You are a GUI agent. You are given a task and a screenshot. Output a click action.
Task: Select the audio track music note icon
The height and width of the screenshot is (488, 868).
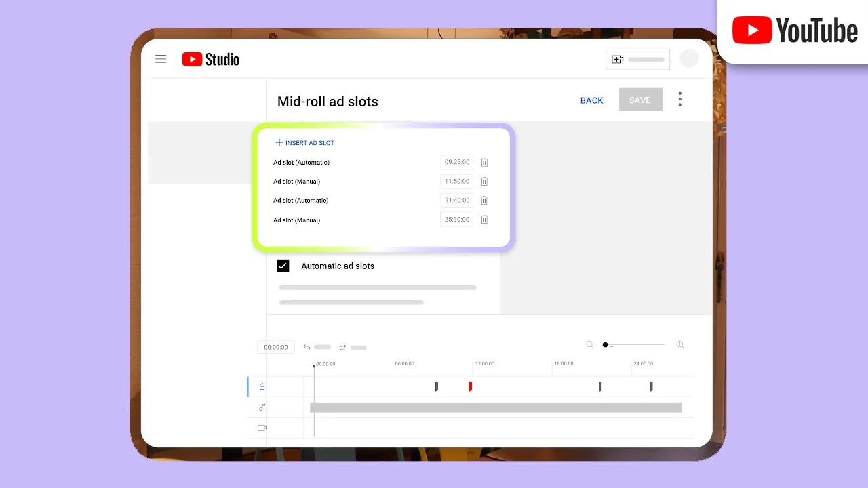click(x=262, y=407)
